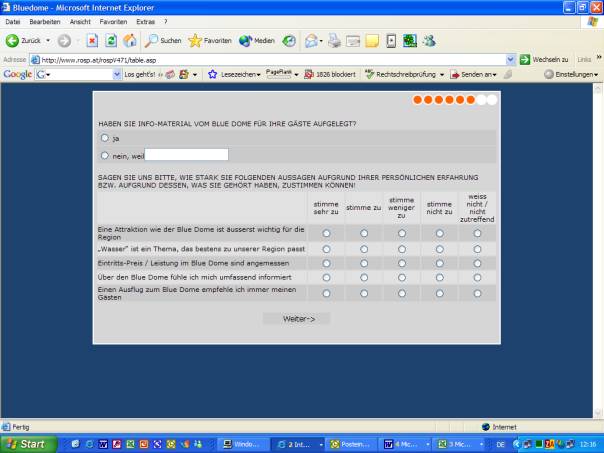The height and width of the screenshot is (453, 604).
Task: Open Google search box dropdown arrow
Action: click(117, 74)
